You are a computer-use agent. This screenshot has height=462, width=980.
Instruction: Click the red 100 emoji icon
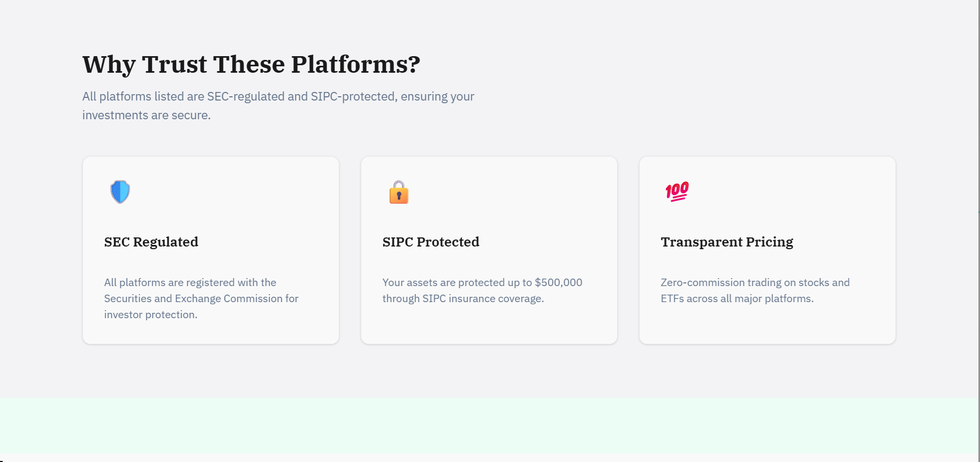(x=677, y=191)
